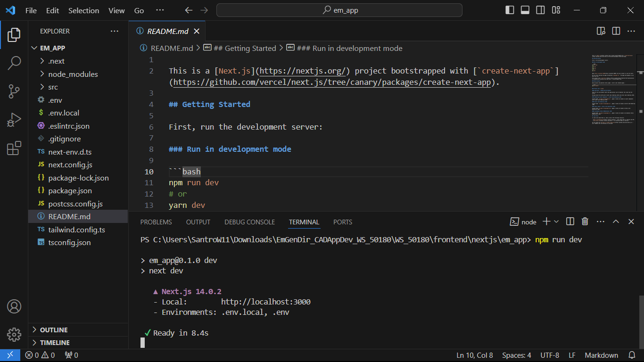Open preview to the side icon
The image size is (644, 362).
point(601,31)
